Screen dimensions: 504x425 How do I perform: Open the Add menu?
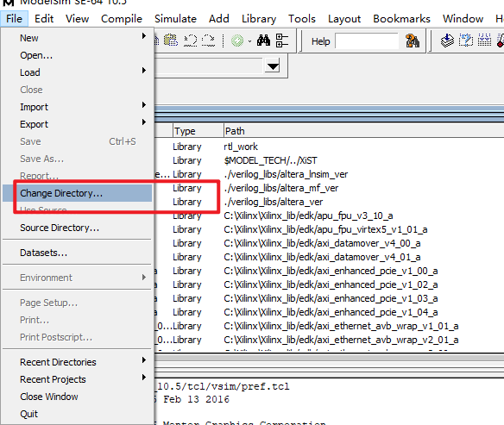pos(219,19)
